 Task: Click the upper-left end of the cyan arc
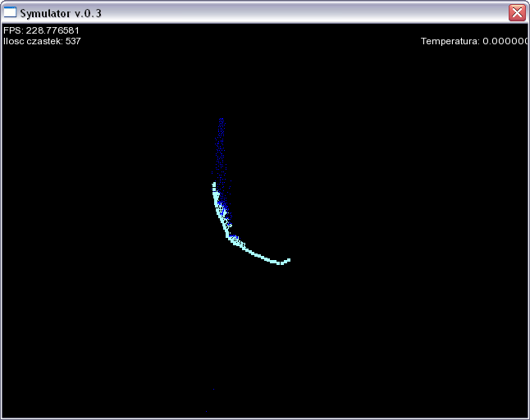point(214,185)
